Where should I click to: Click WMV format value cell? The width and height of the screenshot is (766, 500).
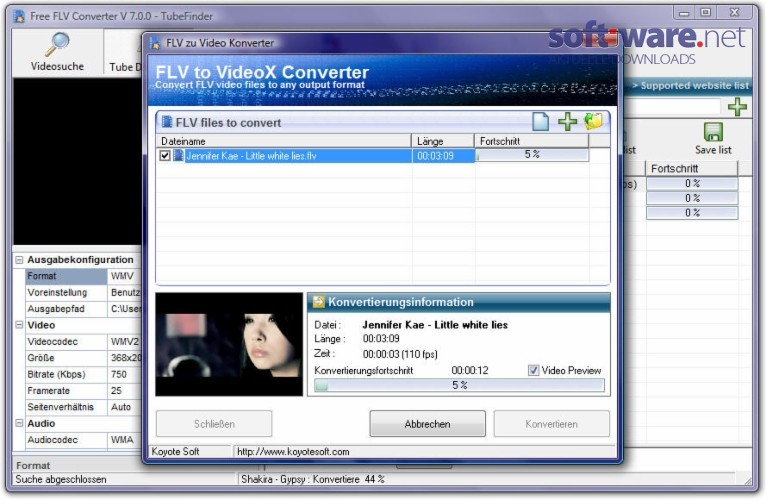tap(125, 276)
